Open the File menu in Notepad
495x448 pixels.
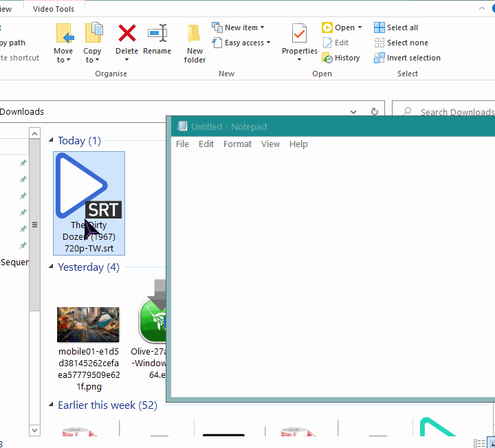coord(182,144)
